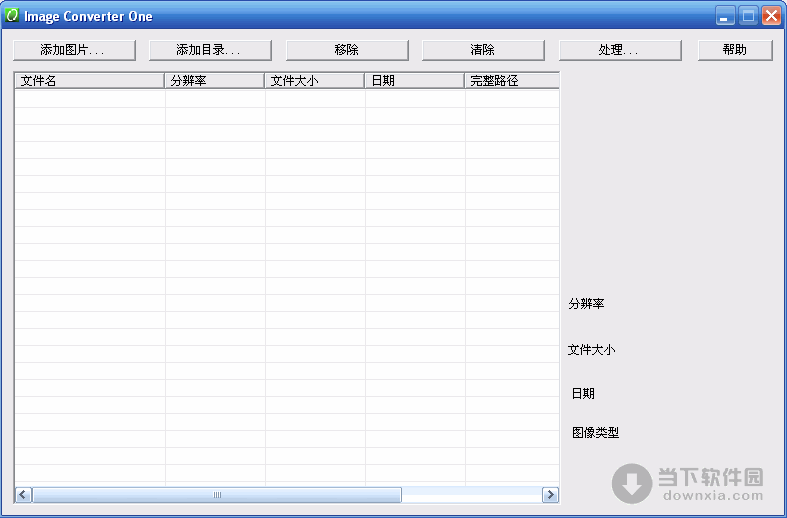Open 帮助 help
The width and height of the screenshot is (787, 518).
(735, 50)
